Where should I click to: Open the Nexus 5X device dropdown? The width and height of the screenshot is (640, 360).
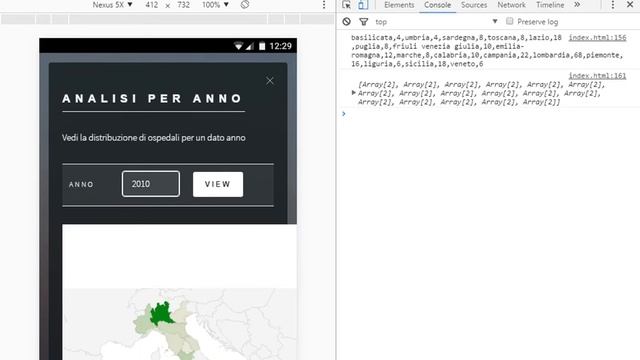[112, 5]
